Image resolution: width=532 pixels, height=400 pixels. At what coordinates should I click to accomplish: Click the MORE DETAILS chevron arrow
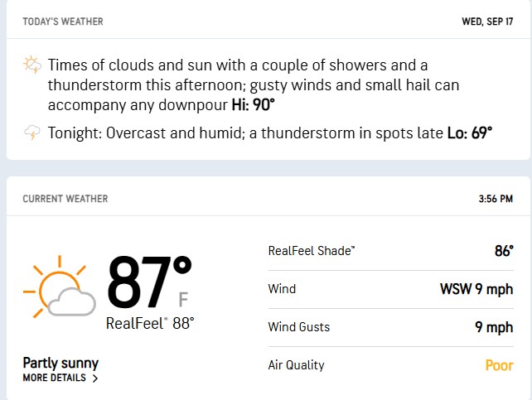click(x=95, y=378)
